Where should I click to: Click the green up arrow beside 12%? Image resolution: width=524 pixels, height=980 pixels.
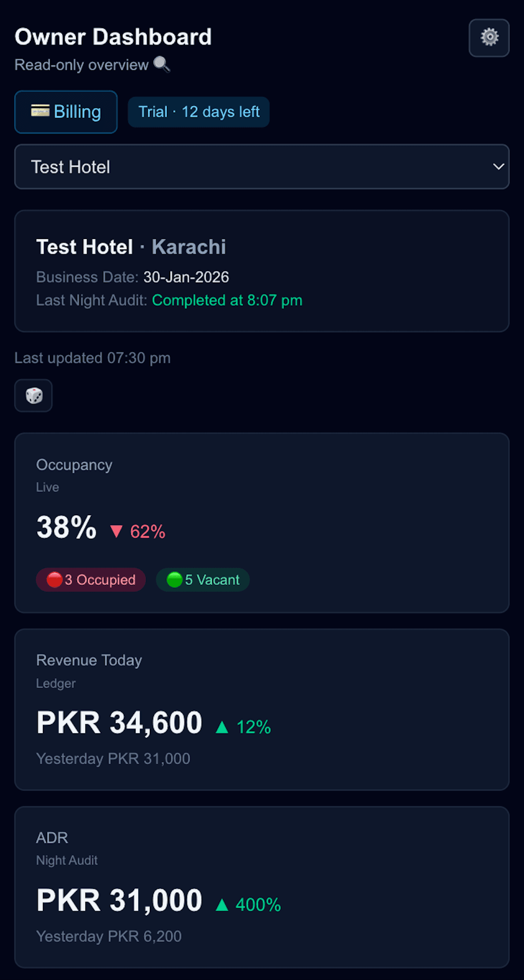tap(223, 726)
